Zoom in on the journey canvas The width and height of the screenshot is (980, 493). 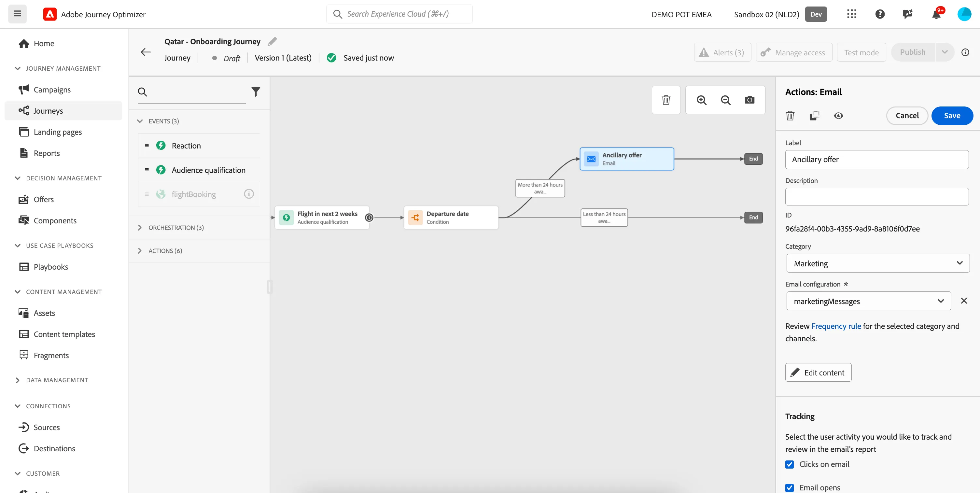(x=702, y=100)
